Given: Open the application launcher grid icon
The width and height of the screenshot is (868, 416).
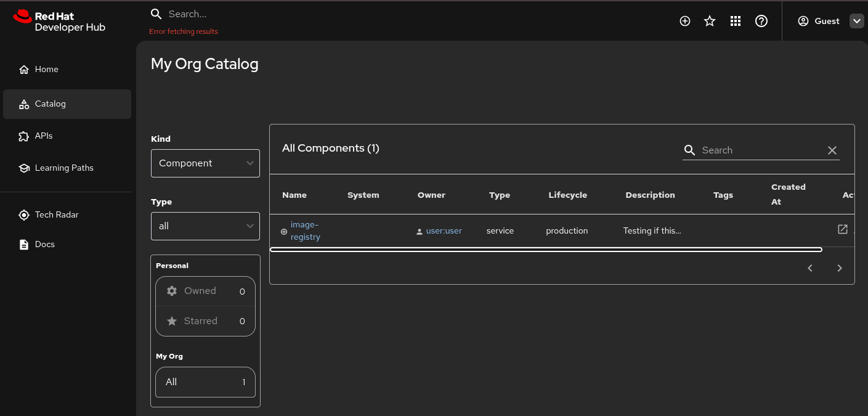Looking at the screenshot, I should 735,21.
